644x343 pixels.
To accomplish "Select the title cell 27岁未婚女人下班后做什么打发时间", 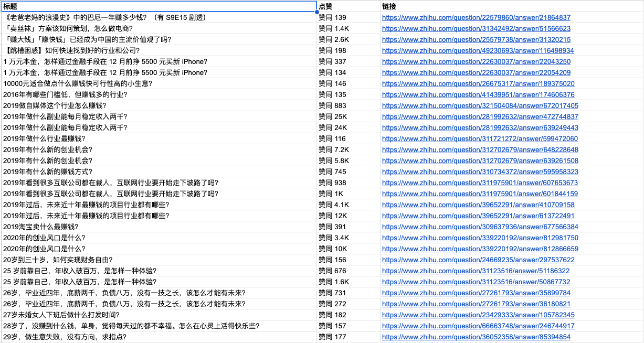I will (159, 315).
